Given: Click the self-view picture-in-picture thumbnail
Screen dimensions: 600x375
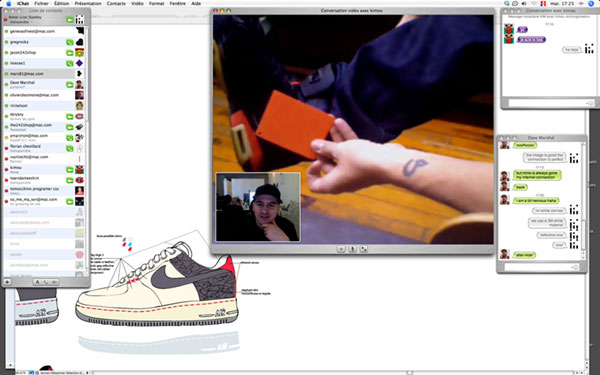Looking at the screenshot, I should click(x=258, y=207).
